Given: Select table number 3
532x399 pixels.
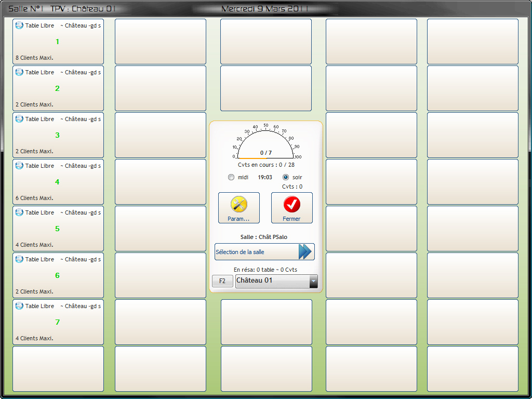Looking at the screenshot, I should pos(57,136).
